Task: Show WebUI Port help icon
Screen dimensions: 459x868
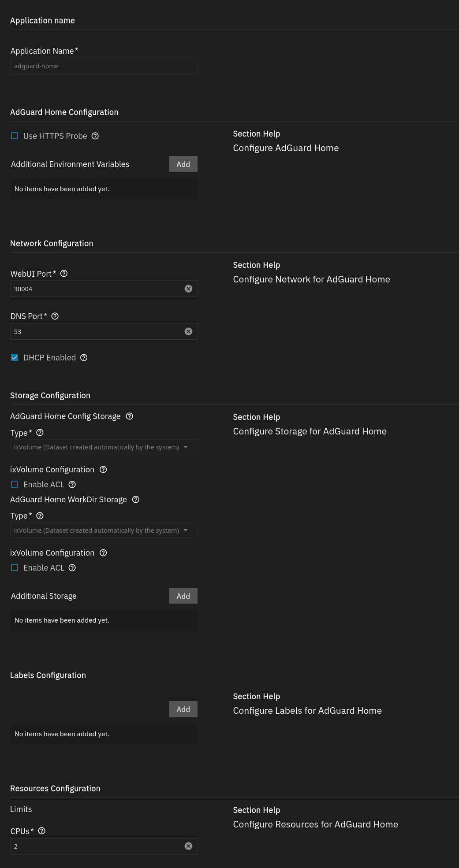Action: (x=64, y=274)
